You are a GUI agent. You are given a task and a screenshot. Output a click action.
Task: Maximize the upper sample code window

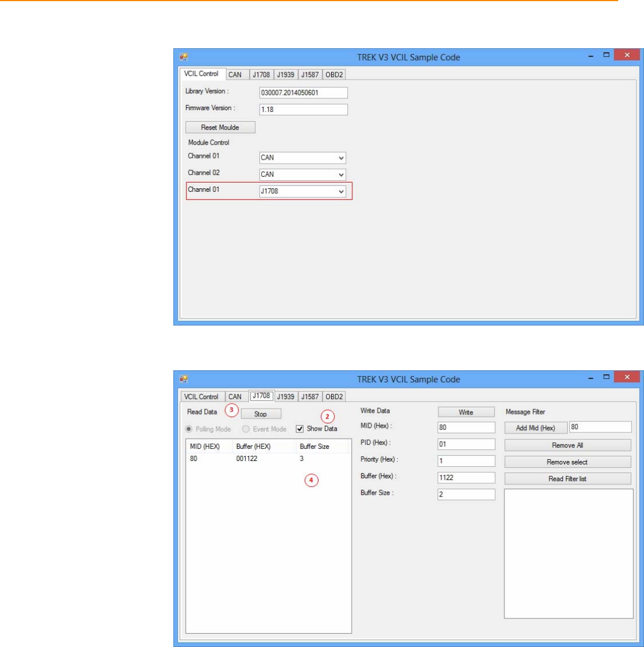[x=606, y=55]
